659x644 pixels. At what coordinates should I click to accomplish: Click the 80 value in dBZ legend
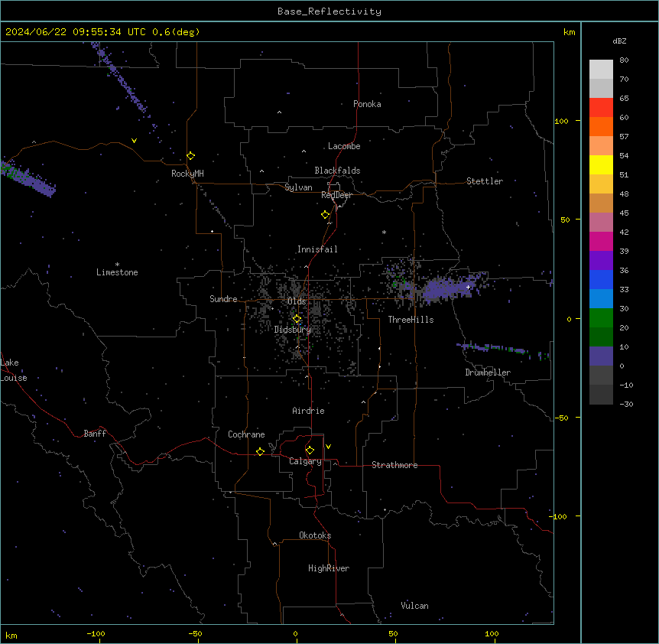point(624,60)
